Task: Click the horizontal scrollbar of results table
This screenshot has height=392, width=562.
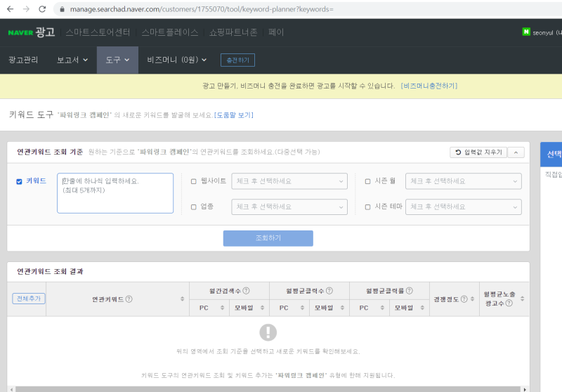Action: 268,389
